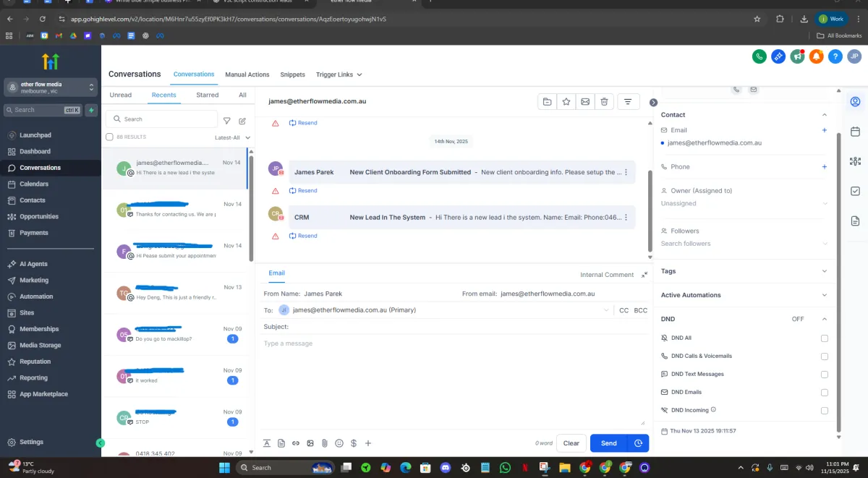Add email with plus in Contact
The width and height of the screenshot is (868, 478).
click(824, 130)
